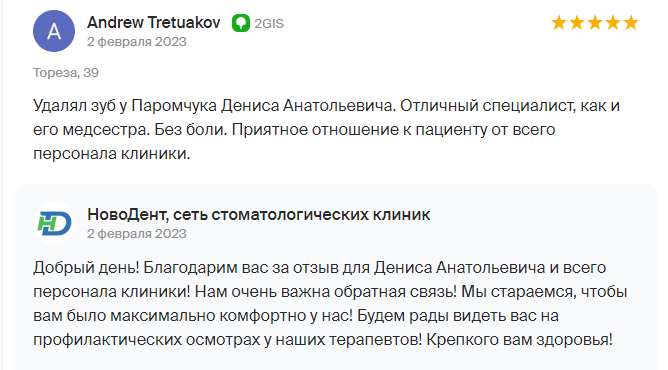Open Andrew Tretuakov's profile name
The height and width of the screenshot is (370, 668).
(x=153, y=23)
